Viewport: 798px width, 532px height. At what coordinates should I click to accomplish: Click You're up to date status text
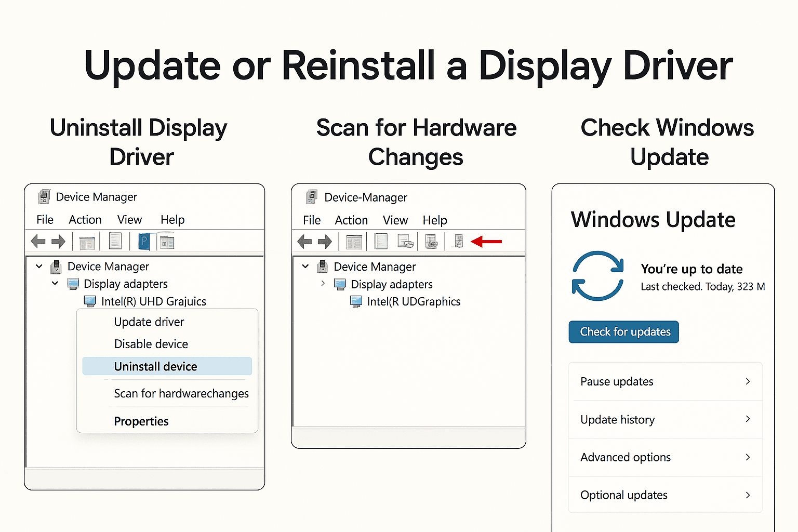(691, 269)
